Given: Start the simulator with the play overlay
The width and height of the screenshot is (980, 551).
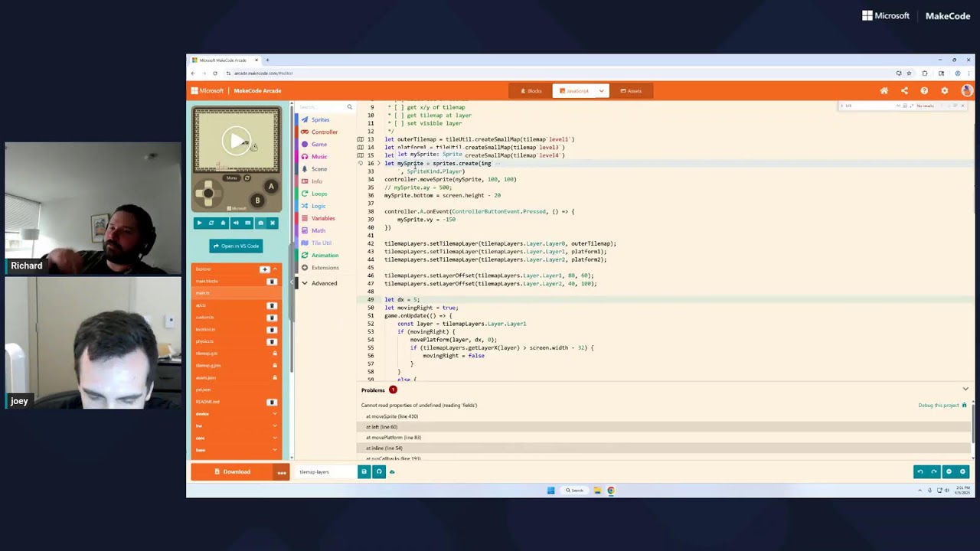Looking at the screenshot, I should pyautogui.click(x=237, y=141).
